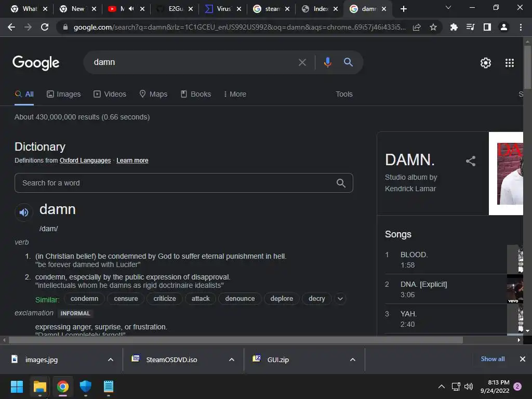Clear the Google search box
Image resolution: width=532 pixels, height=399 pixels.
302,62
